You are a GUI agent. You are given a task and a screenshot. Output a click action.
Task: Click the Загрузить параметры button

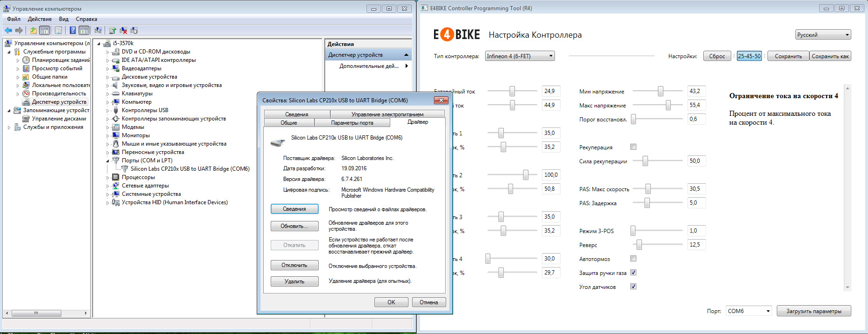[814, 311]
